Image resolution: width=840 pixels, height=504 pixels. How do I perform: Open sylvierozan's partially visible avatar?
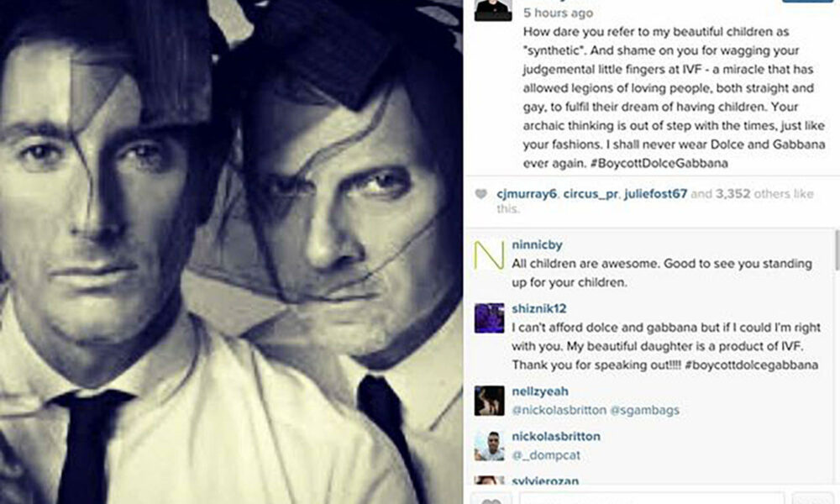[x=489, y=480]
